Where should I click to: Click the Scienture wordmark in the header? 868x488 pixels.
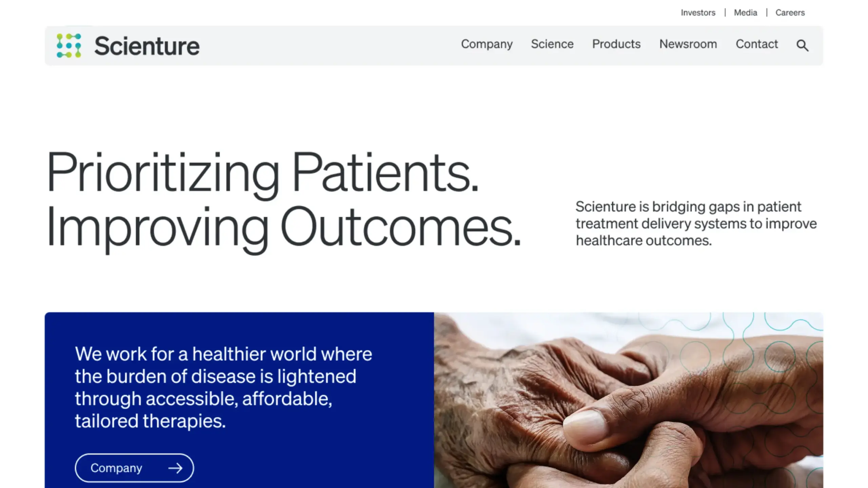tap(147, 45)
